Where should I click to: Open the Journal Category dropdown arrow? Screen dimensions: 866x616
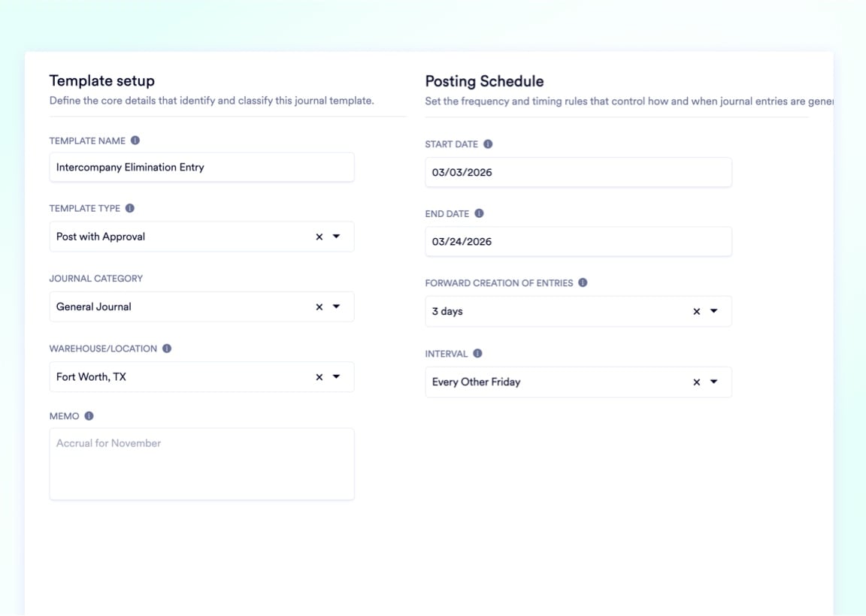pos(336,306)
